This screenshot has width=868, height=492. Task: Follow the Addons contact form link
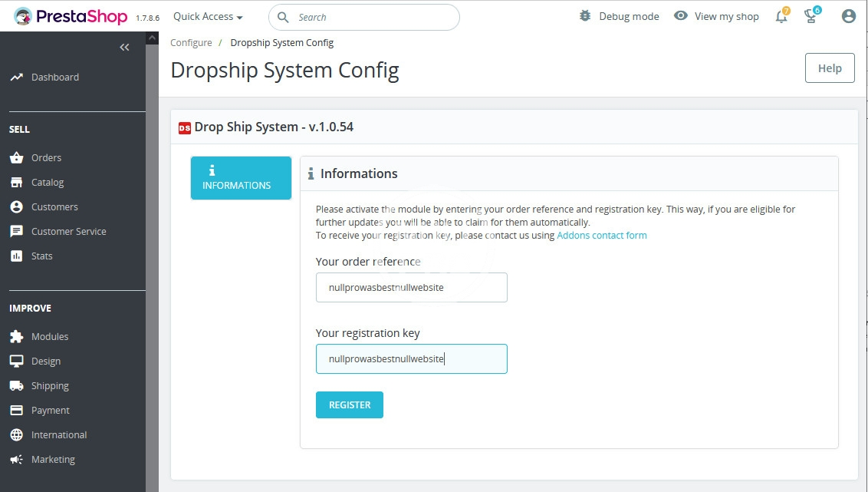tap(602, 236)
